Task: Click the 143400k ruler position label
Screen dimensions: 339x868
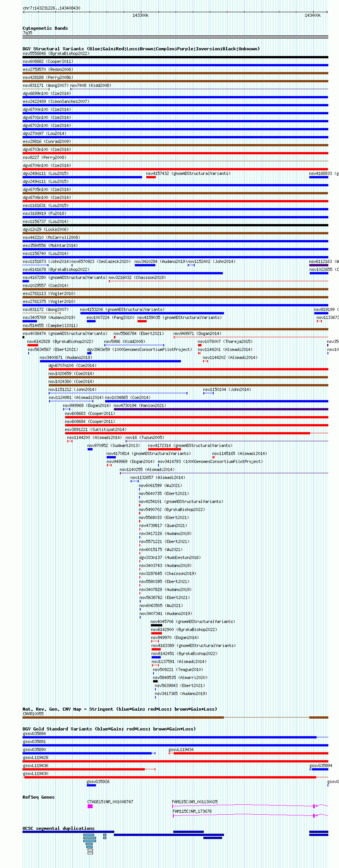Action: coord(313,15)
